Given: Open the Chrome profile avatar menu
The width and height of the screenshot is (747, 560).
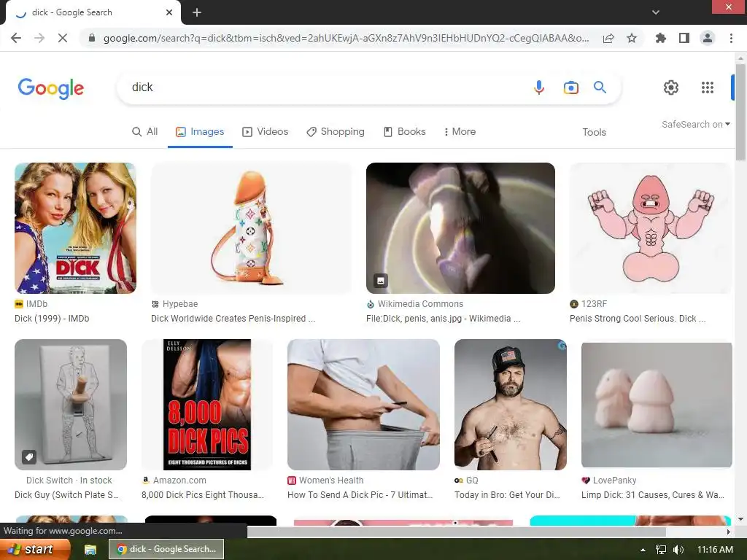Looking at the screenshot, I should coord(708,38).
